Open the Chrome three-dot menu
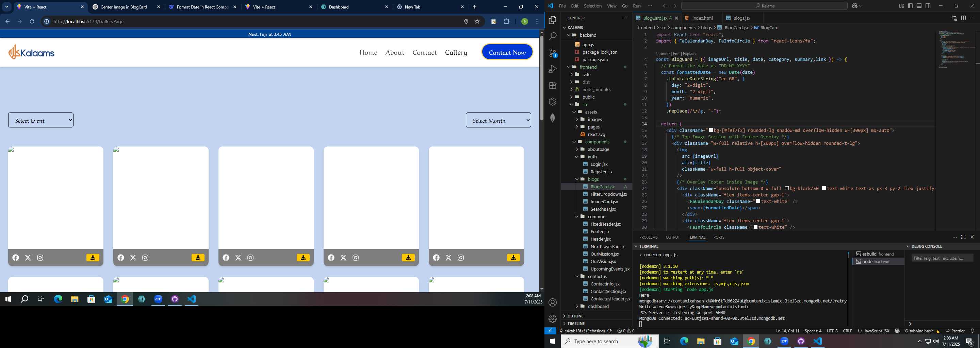980x348 pixels. point(537,22)
